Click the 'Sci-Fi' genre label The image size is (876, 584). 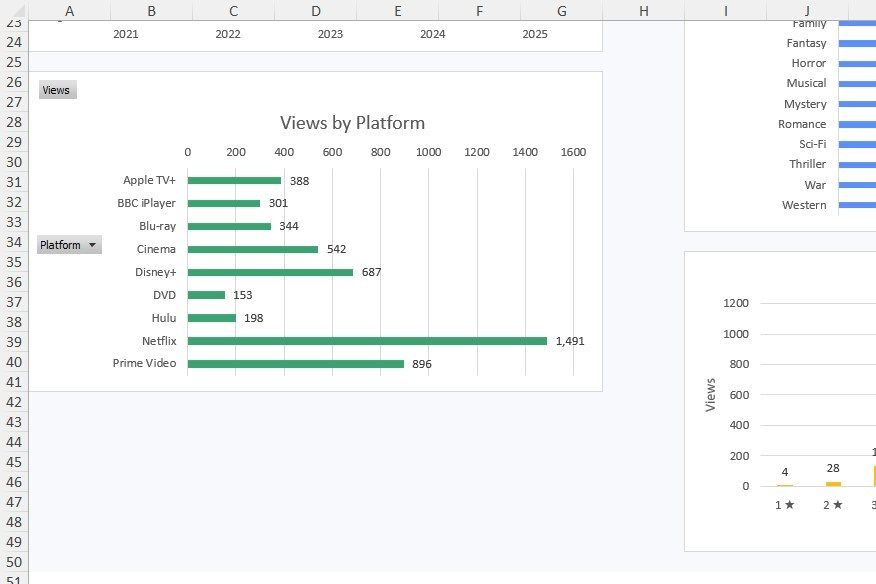pyautogui.click(x=812, y=144)
